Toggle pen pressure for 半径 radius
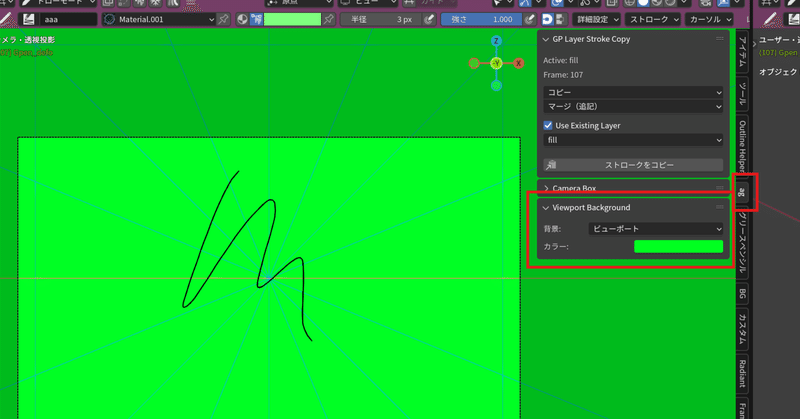The height and width of the screenshot is (419, 800). [x=430, y=19]
